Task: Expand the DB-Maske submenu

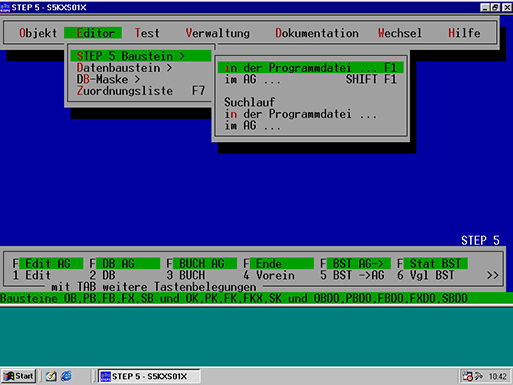Action: [141, 79]
